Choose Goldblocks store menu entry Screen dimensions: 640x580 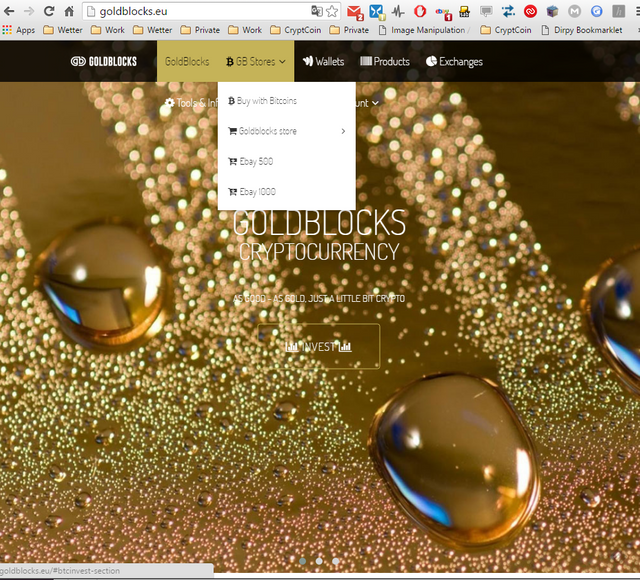tap(287, 131)
